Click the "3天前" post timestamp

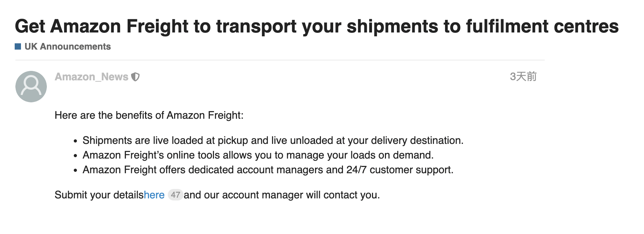pos(523,76)
